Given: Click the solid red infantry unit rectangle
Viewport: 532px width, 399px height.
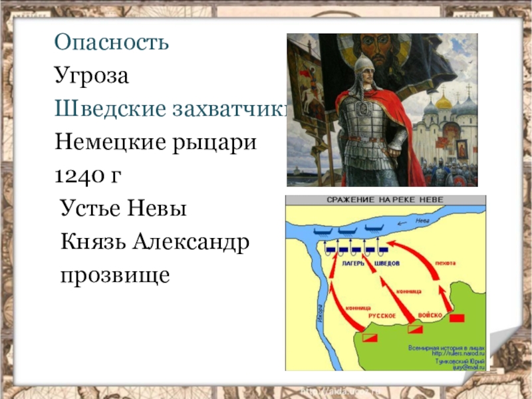Looking at the screenshot, I should pyautogui.click(x=457, y=319).
